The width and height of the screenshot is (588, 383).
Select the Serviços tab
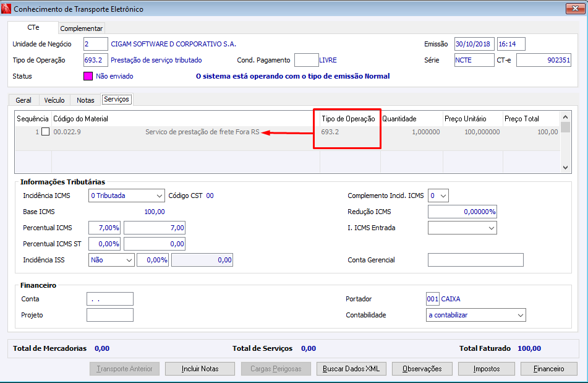(117, 100)
